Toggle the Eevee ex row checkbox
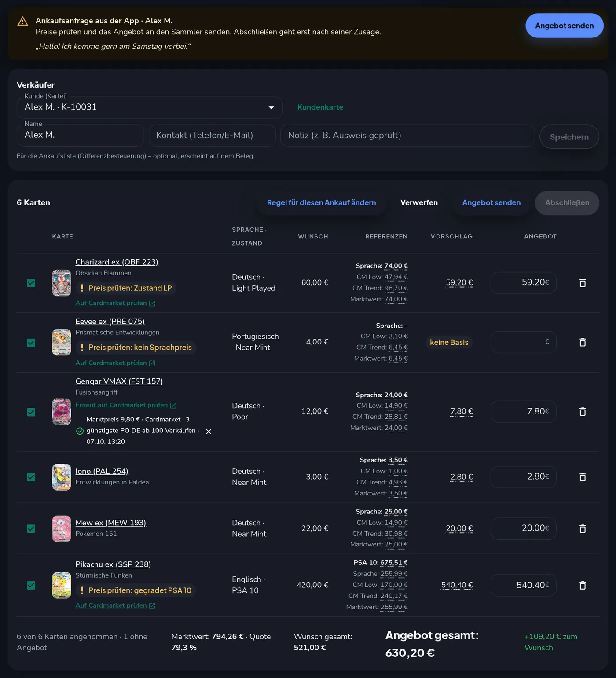 click(31, 343)
